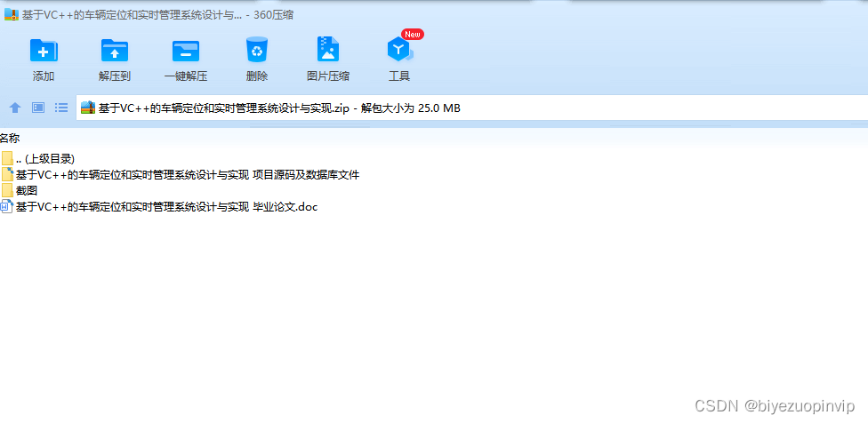
Task: Click the 添加 label under the toolbar
Action: click(x=44, y=76)
